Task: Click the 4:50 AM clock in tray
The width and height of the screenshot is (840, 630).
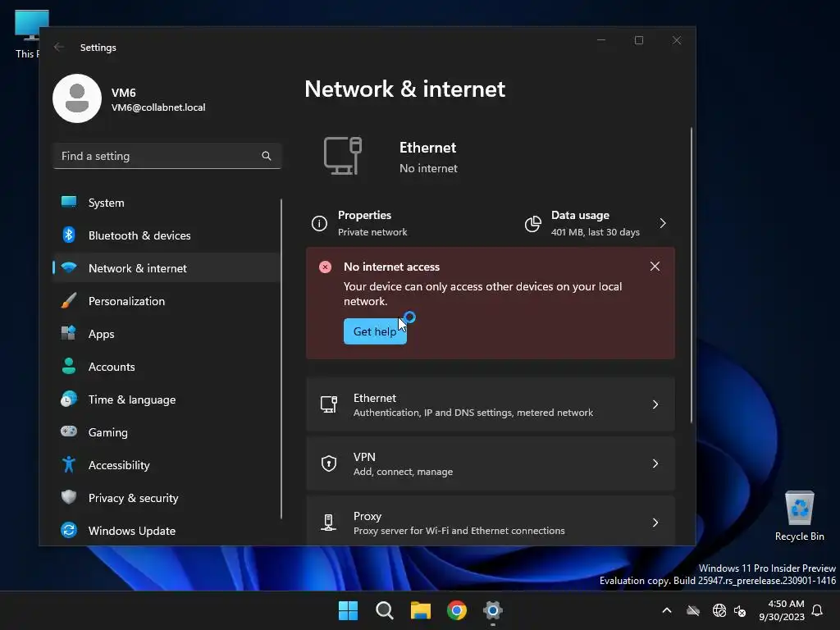Action: (782, 610)
